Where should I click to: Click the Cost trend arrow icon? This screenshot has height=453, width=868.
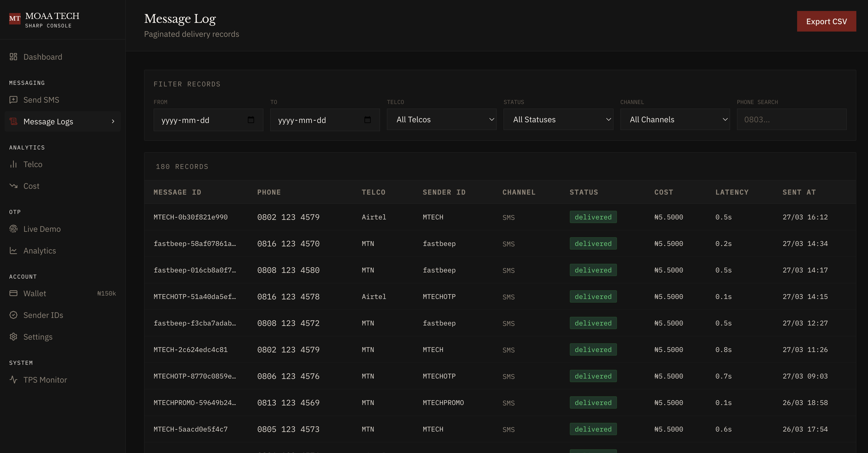[13, 186]
